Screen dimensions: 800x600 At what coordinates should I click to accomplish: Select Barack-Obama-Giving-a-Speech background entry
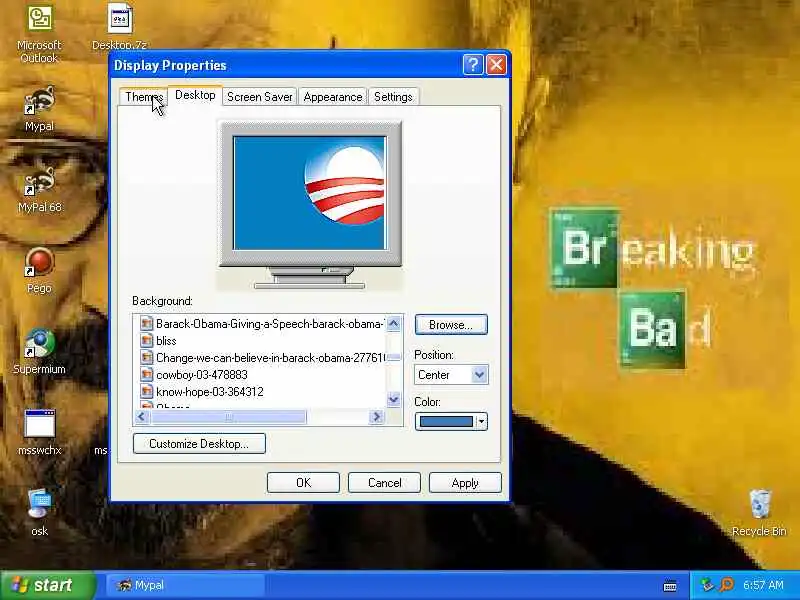[260, 323]
